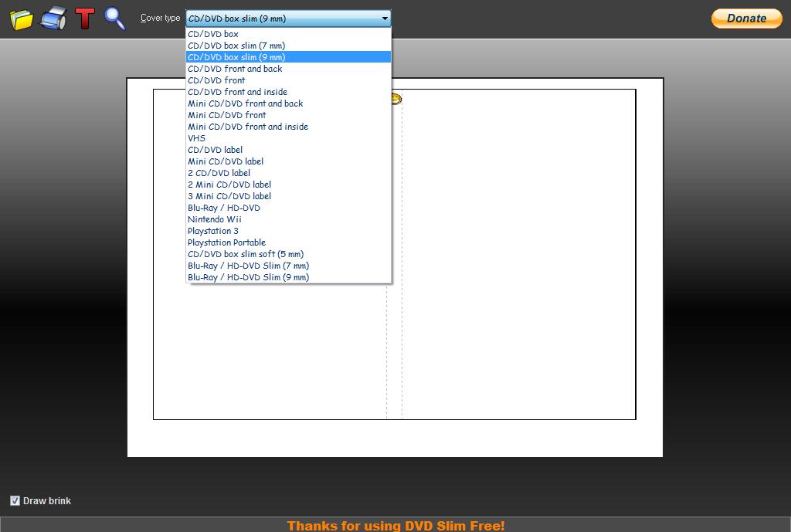Choose the VHS cover type

(197, 137)
